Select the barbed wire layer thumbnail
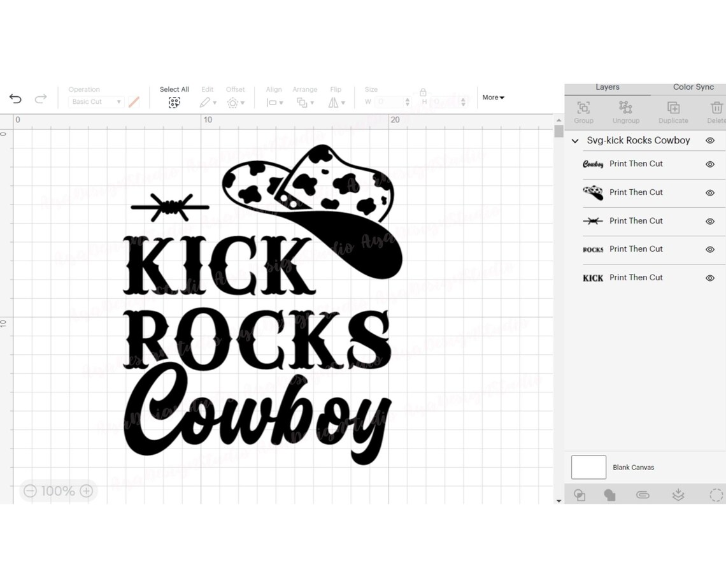The image size is (726, 588). coord(593,221)
